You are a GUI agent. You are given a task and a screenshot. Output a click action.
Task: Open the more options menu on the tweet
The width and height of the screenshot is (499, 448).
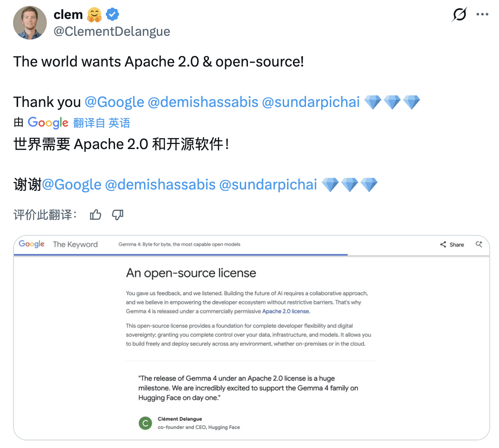(x=482, y=14)
